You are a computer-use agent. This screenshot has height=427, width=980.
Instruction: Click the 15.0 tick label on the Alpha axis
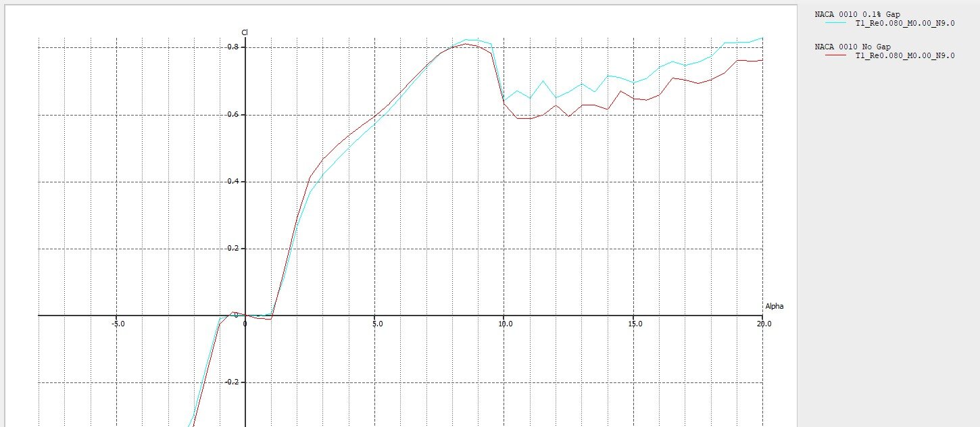click(x=634, y=324)
